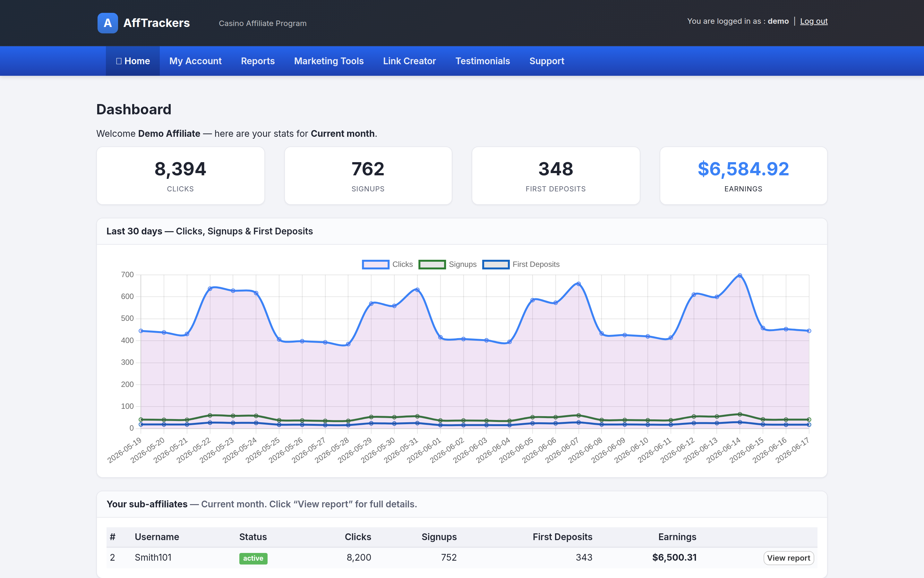Click the Dashboard page heading
The height and width of the screenshot is (578, 924).
134,109
